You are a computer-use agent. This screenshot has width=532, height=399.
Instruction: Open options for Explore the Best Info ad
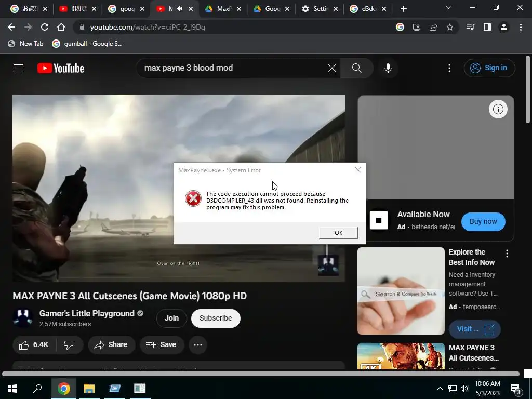[x=507, y=254]
